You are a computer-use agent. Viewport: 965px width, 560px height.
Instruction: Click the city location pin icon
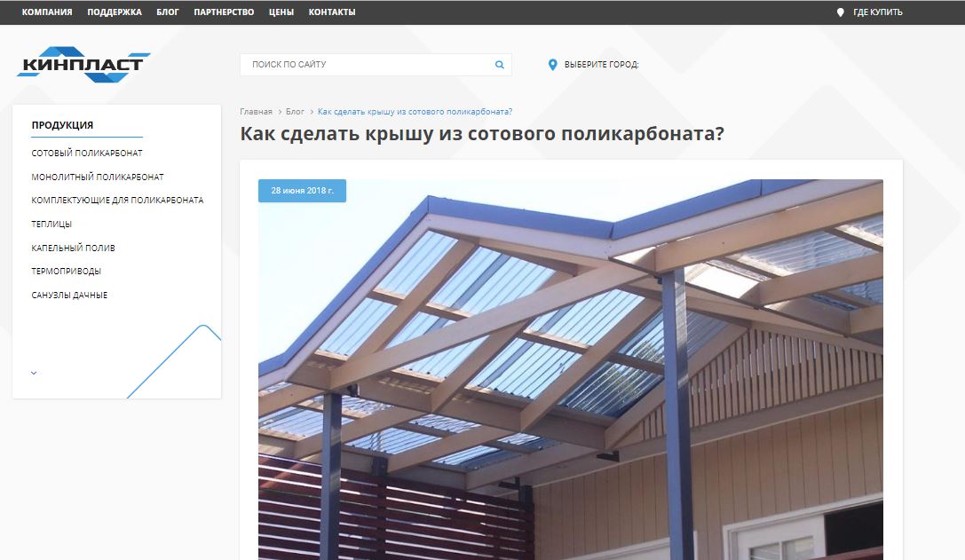tap(553, 65)
